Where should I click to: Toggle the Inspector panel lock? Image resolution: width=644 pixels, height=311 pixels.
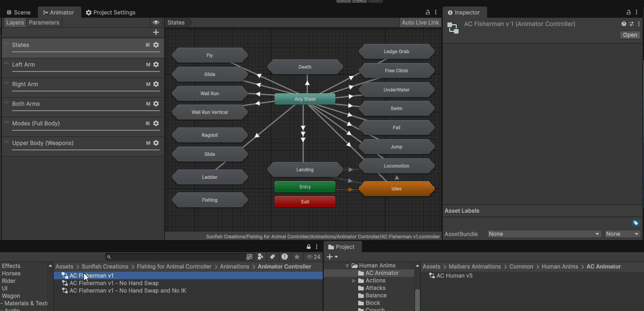point(629,13)
